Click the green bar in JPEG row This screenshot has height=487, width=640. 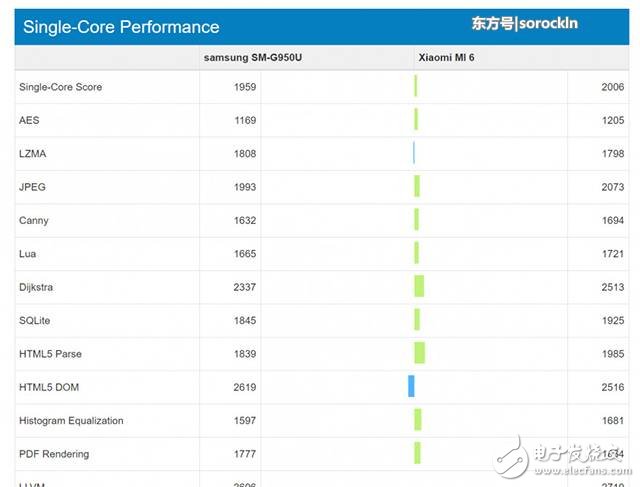click(x=417, y=187)
